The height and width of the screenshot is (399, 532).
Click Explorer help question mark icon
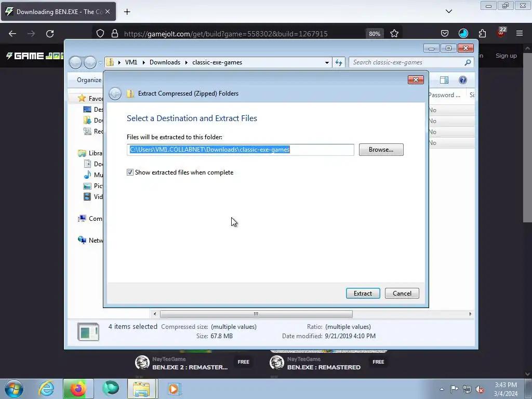462,79
